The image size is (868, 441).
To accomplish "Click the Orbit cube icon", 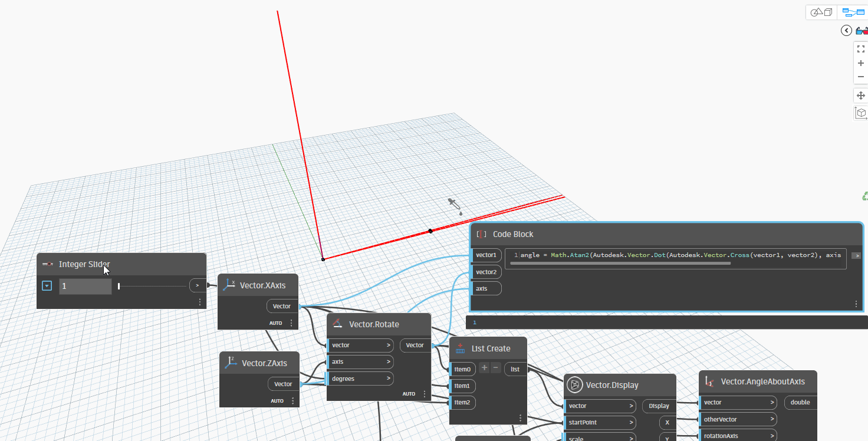I will [x=860, y=112].
